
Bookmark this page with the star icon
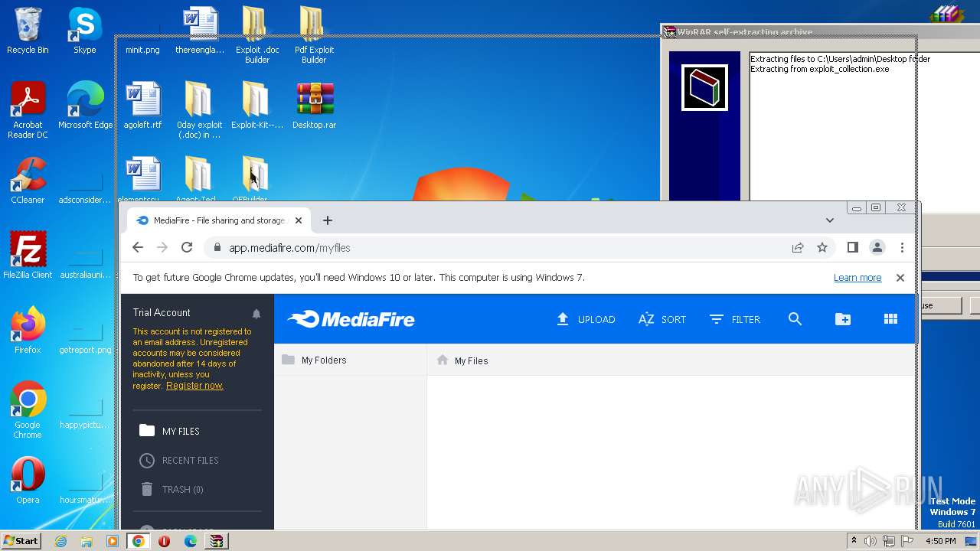point(822,247)
